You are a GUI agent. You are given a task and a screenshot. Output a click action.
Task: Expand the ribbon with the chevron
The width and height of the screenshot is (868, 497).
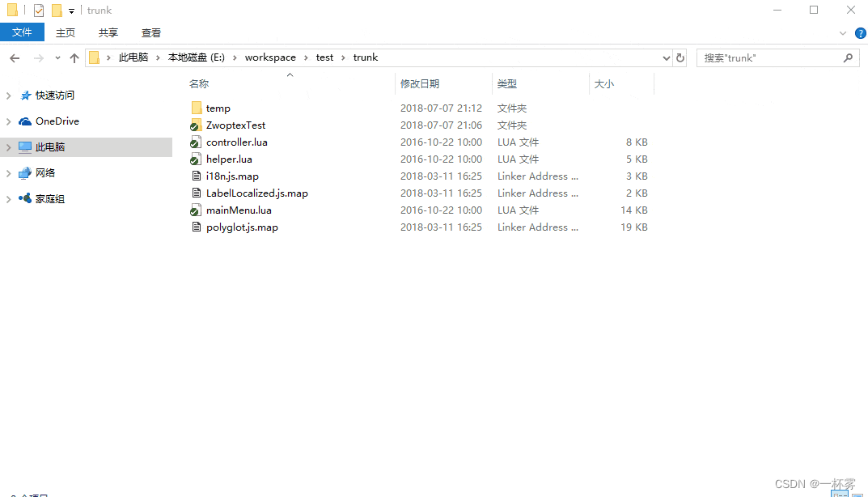843,33
